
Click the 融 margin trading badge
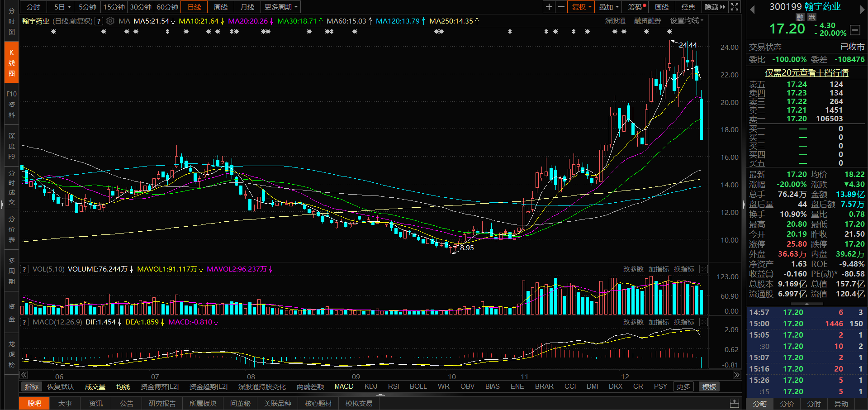click(800, 17)
